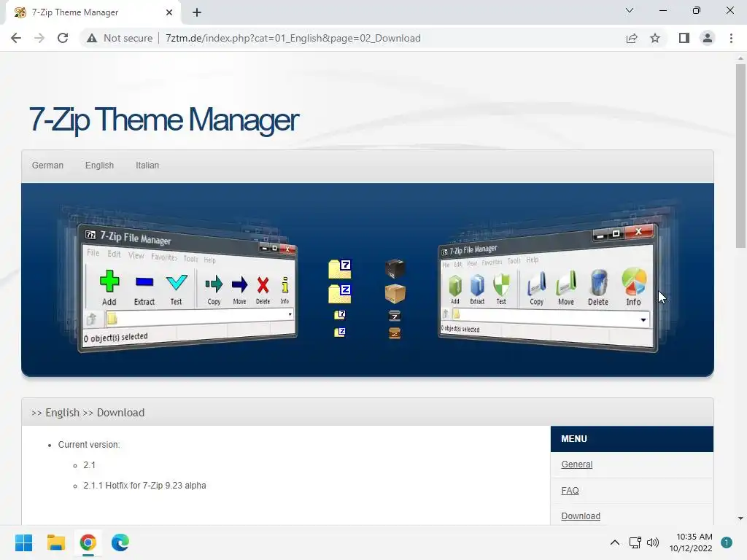Click the scrollbar down arrow

click(x=740, y=518)
